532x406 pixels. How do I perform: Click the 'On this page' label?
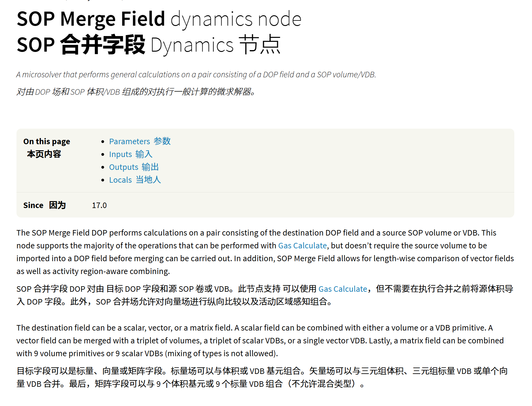[x=47, y=141]
